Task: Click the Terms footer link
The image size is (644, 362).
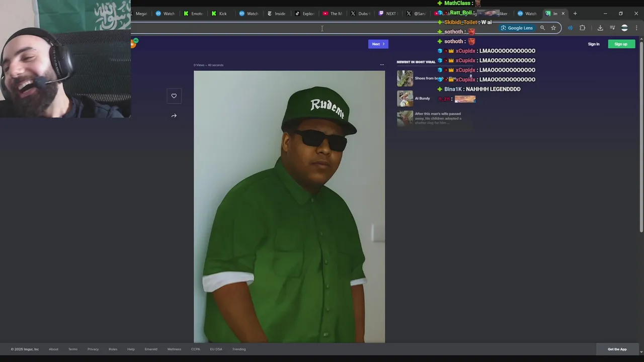Action: [x=73, y=349]
